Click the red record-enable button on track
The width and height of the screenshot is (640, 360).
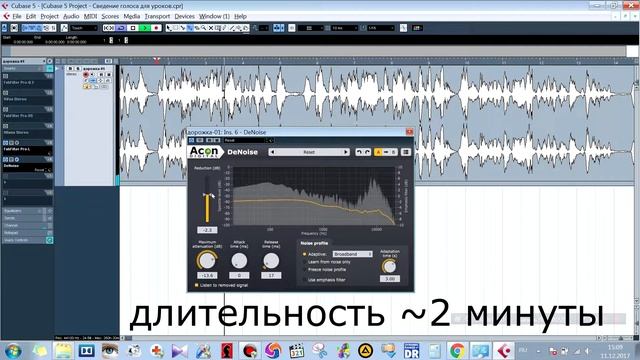pos(86,75)
